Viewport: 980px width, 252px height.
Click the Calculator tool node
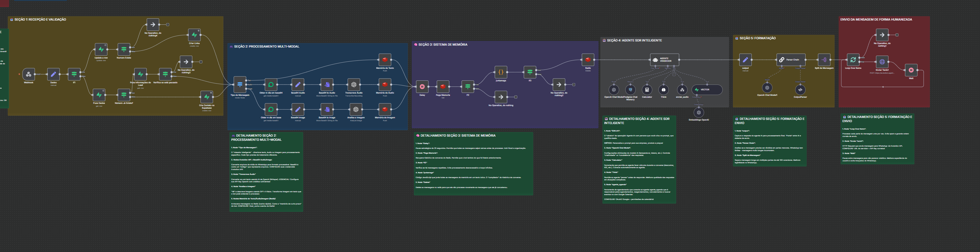[647, 90]
